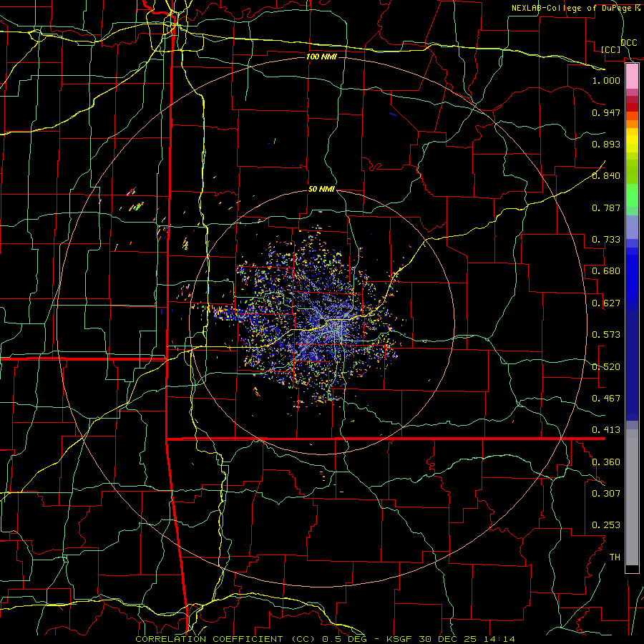Click the 0.680 scale value
Viewport: 644px width, 644px height.
(x=606, y=271)
